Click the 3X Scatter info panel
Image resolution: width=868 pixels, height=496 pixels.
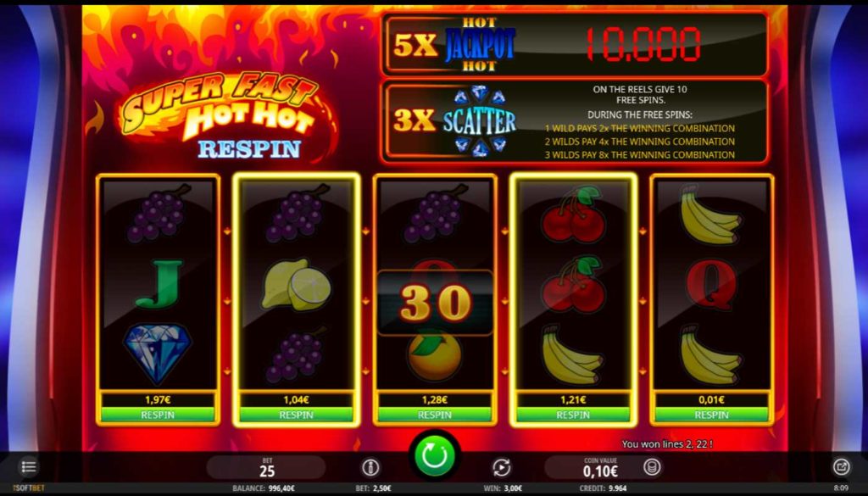(575, 122)
